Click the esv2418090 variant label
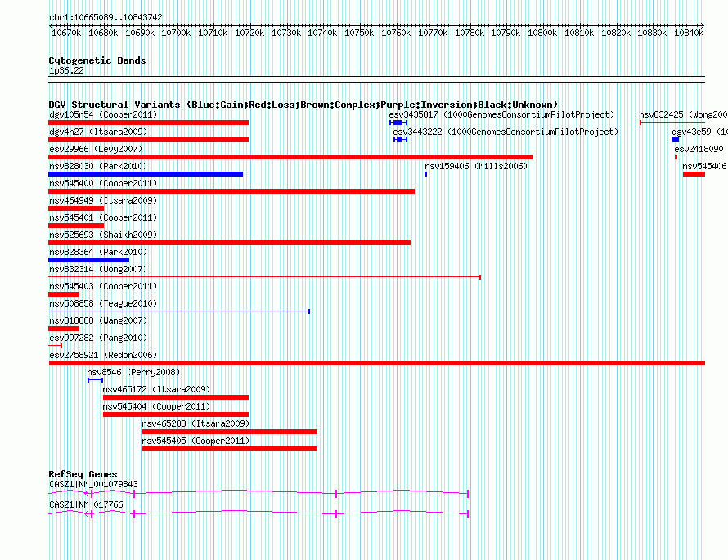This screenshot has width=728, height=560. coord(699,149)
